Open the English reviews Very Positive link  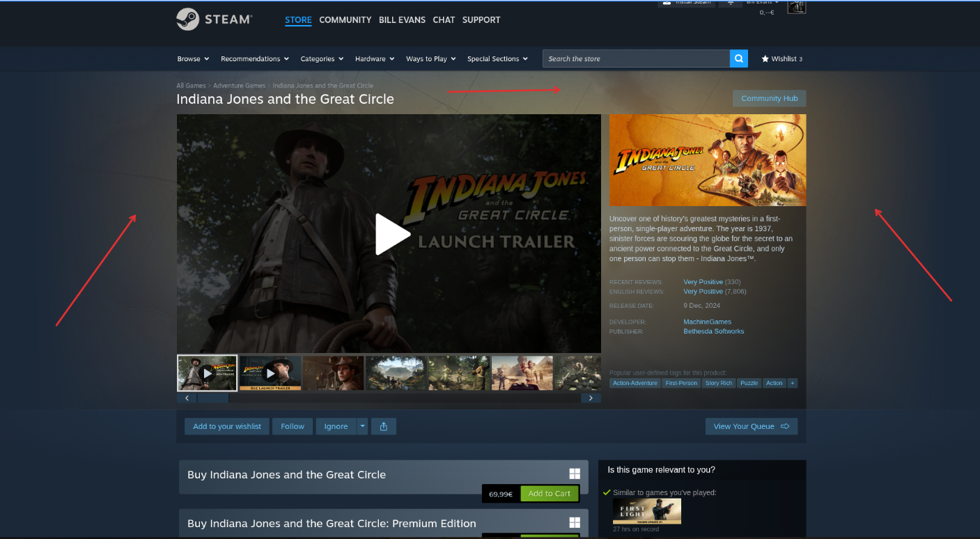pos(703,292)
